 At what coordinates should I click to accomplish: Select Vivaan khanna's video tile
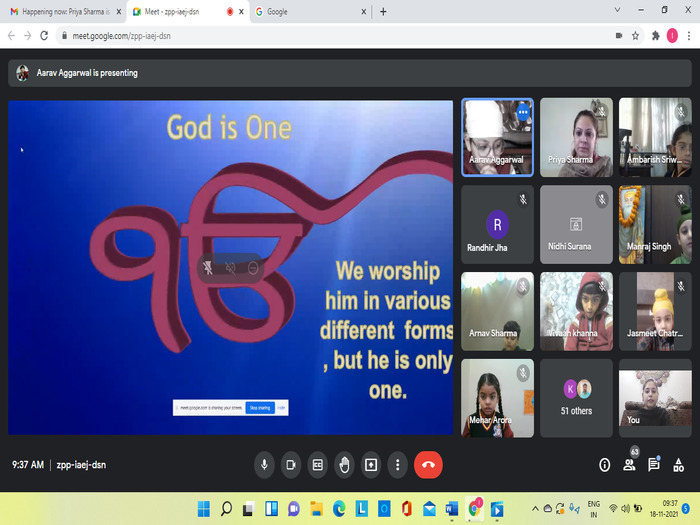click(x=576, y=311)
